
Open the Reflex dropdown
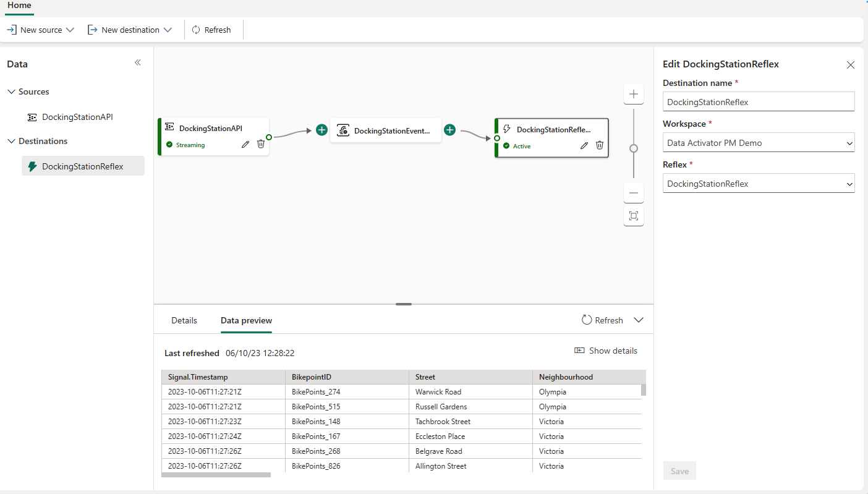[x=759, y=184]
